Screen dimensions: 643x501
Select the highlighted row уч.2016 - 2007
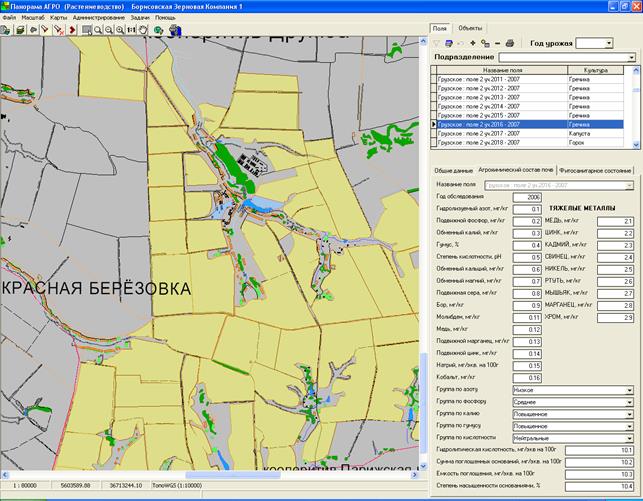coord(530,124)
